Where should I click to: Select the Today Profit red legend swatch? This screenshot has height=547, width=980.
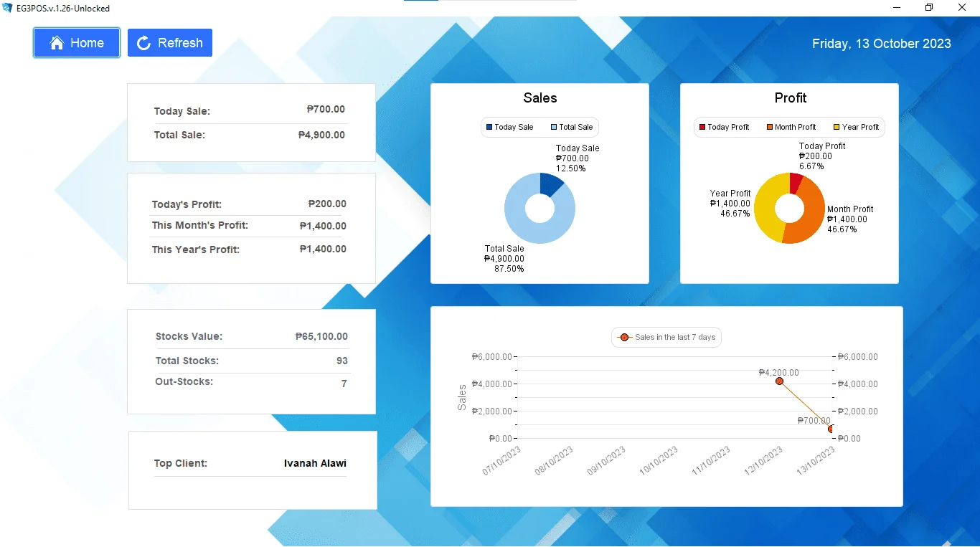[702, 127]
